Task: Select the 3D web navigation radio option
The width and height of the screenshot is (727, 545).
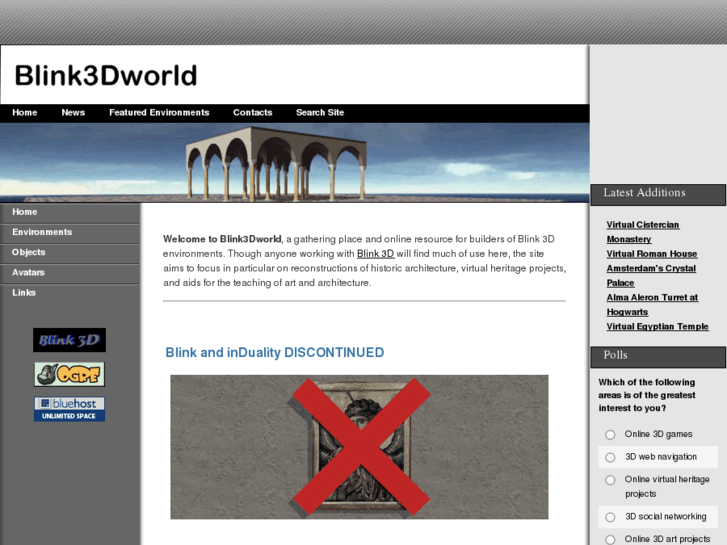Action: (610, 457)
